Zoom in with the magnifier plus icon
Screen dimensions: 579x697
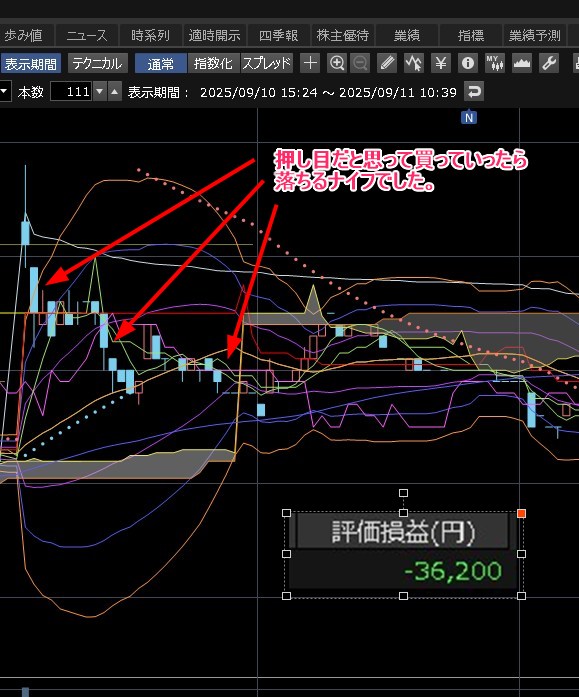click(x=337, y=63)
